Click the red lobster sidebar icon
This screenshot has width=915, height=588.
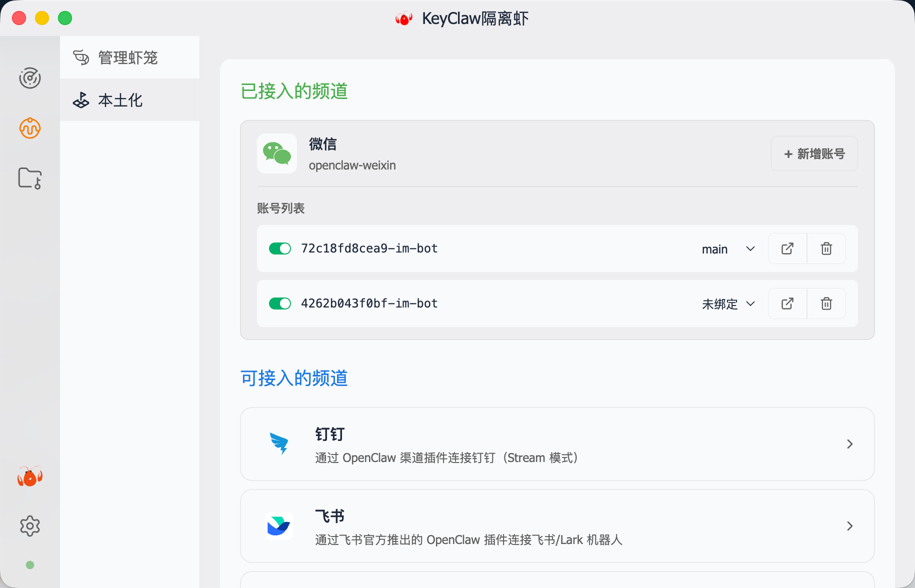tap(30, 476)
